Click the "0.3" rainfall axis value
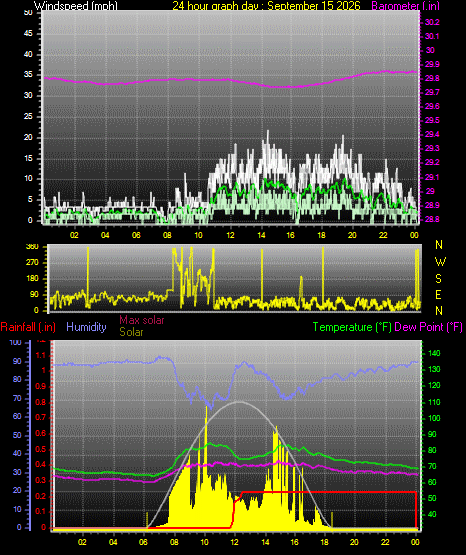This screenshot has height=555, width=466. tap(41, 480)
